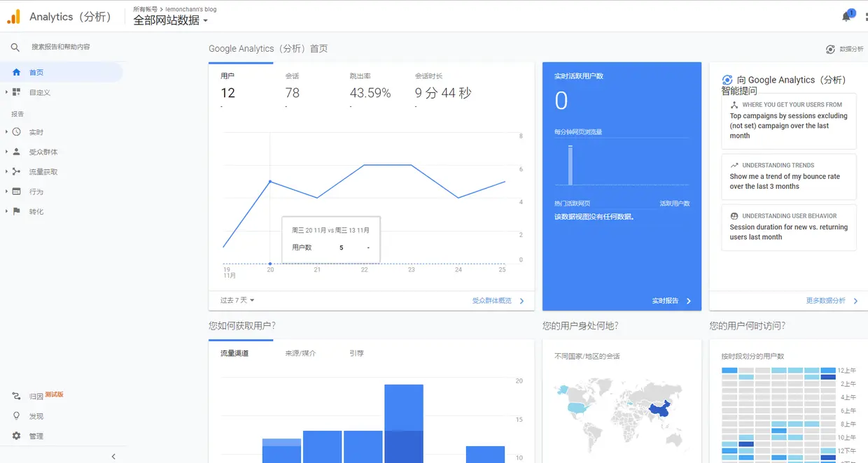Viewport: 868px width, 463px height.
Task: Click the 数据分析 insights icon top right
Action: tap(829, 49)
